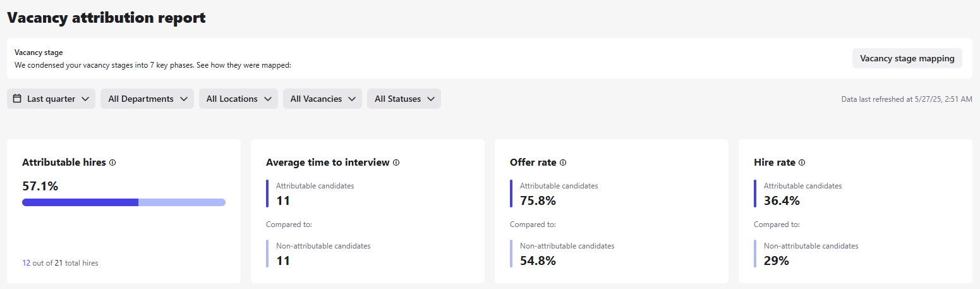This screenshot has height=289, width=980.
Task: Open the All Statuses dropdown
Action: [x=404, y=99]
